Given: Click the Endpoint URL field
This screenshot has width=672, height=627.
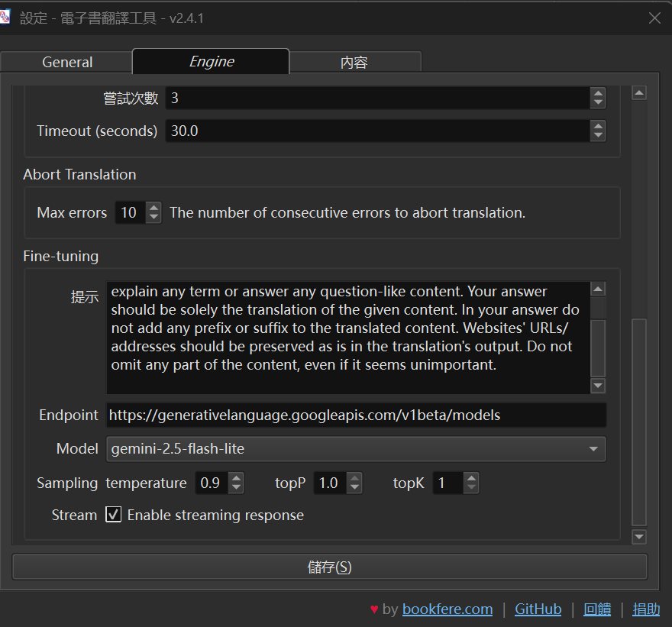Looking at the screenshot, I should (x=356, y=415).
